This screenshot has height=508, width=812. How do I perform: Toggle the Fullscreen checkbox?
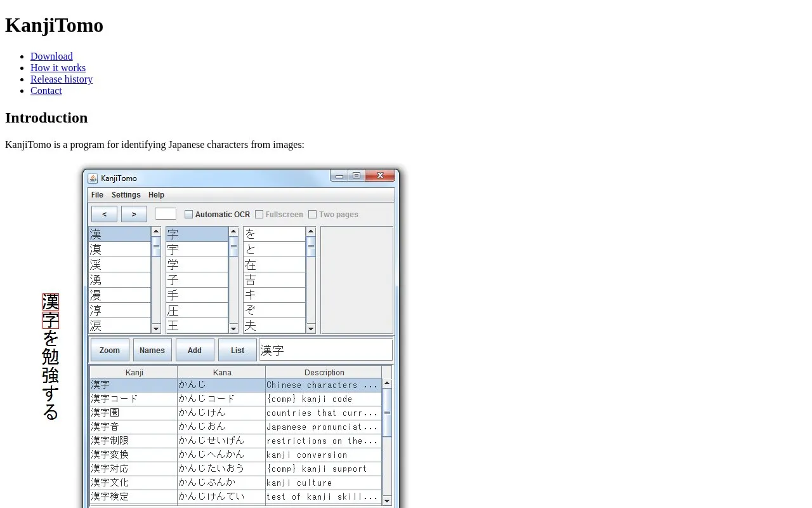click(259, 215)
